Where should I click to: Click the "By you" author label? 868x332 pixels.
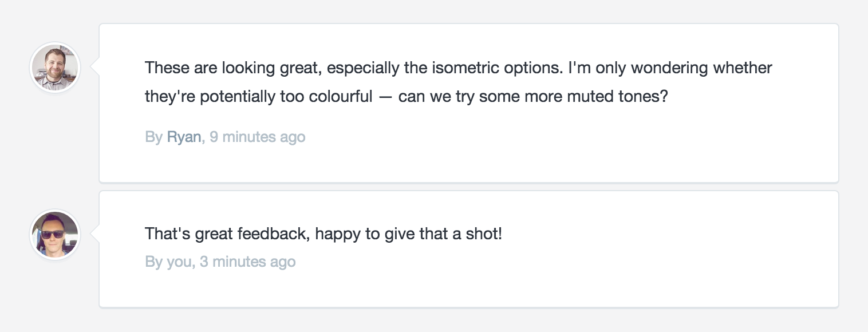(x=169, y=262)
